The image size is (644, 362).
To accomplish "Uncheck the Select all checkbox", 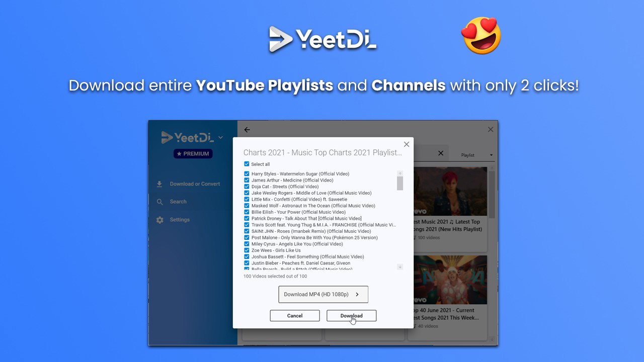I will click(247, 164).
